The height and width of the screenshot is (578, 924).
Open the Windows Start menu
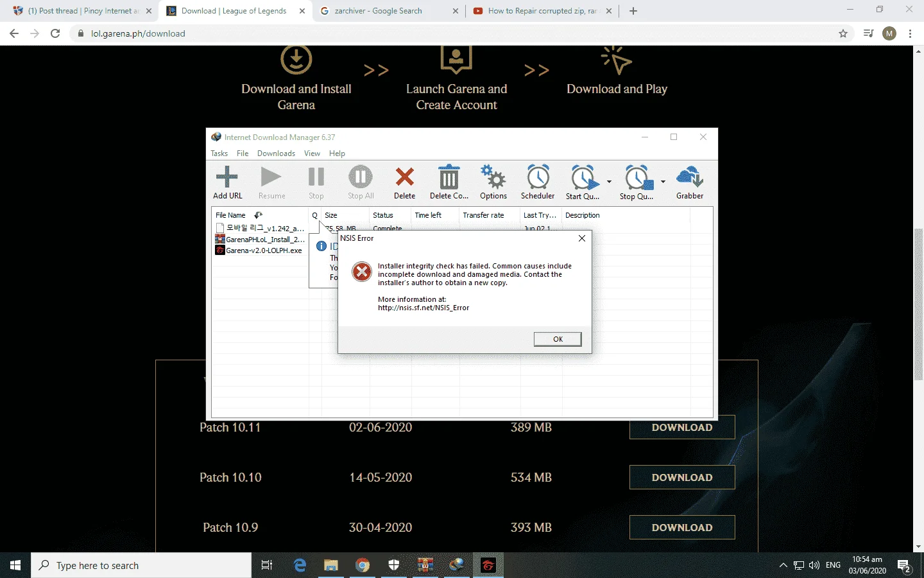15,565
